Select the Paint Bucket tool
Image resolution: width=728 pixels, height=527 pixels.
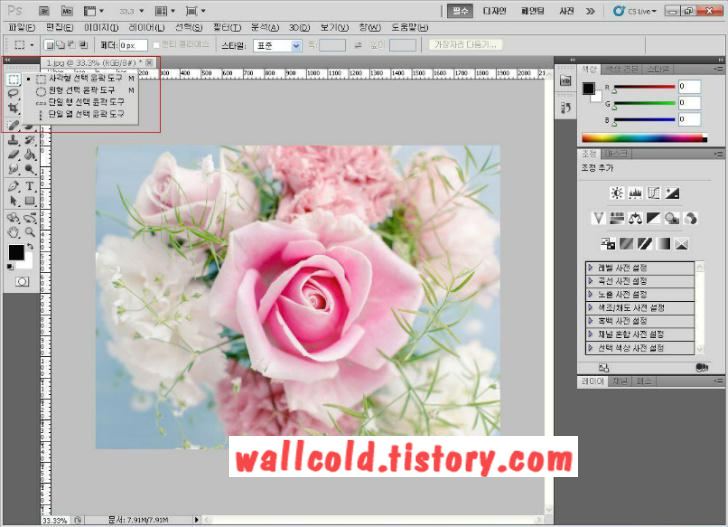[x=30, y=154]
